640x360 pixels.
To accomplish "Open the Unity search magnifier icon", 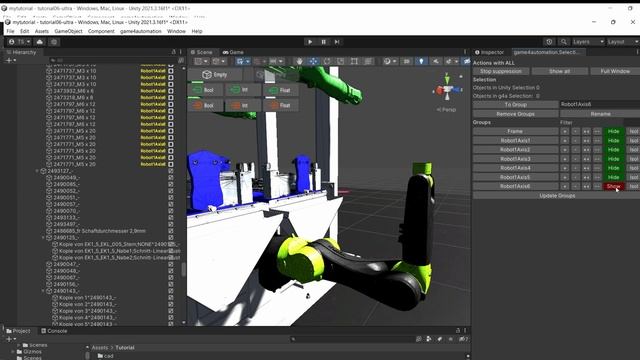I will (x=564, y=42).
